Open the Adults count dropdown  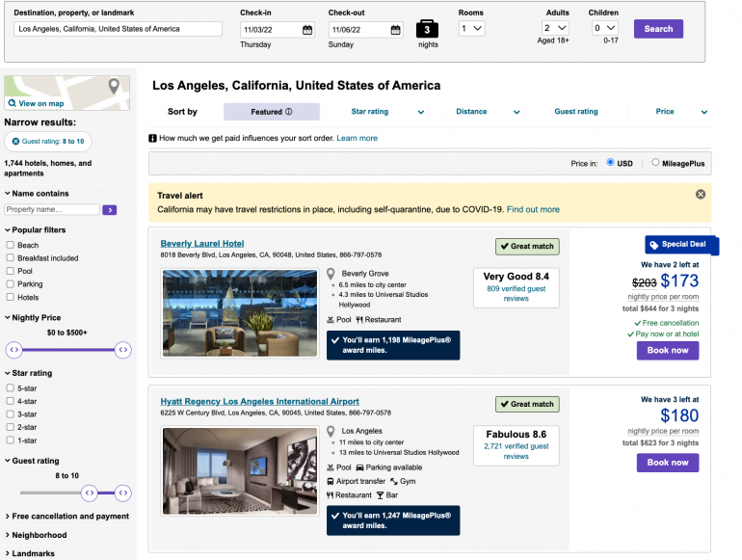(554, 29)
